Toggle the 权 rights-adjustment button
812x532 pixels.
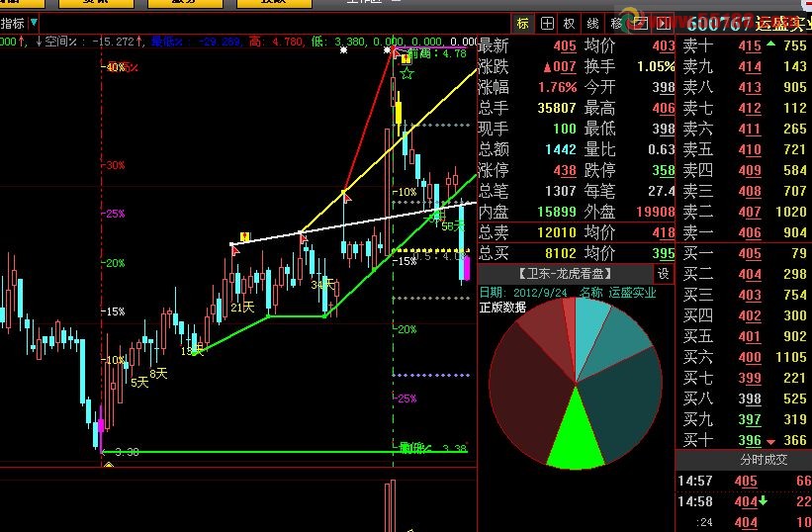click(569, 24)
